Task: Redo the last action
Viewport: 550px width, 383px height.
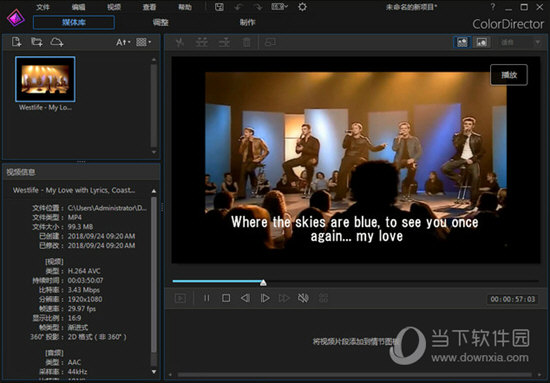Action: 258,7
